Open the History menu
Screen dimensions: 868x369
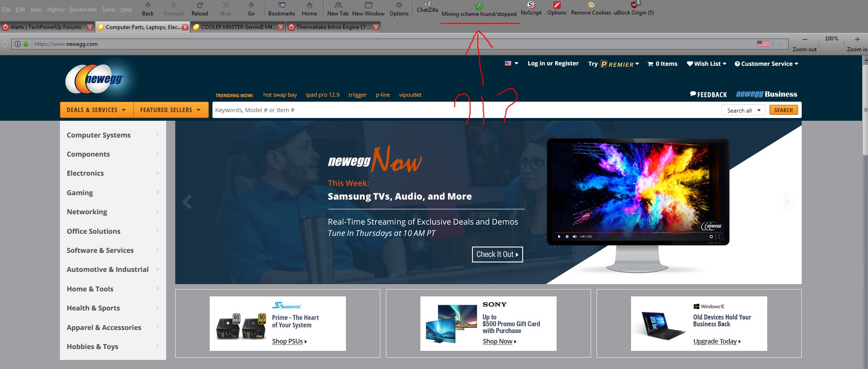[x=56, y=10]
